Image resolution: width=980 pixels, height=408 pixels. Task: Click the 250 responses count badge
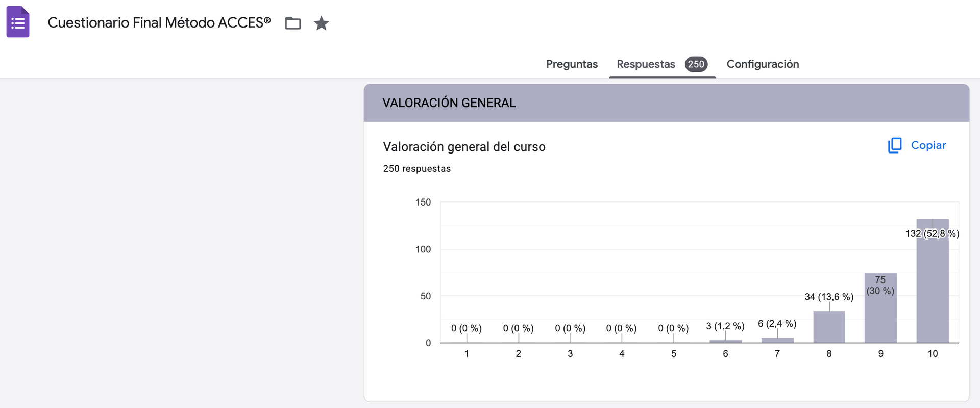(x=696, y=64)
